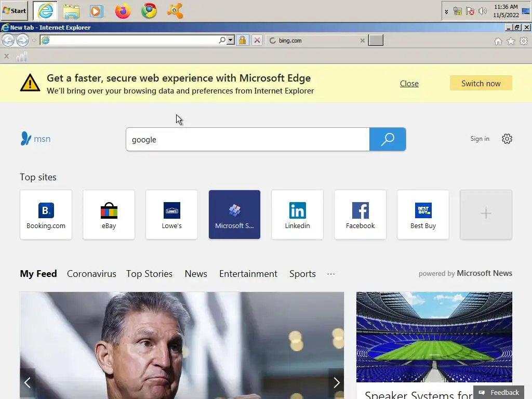The height and width of the screenshot is (399, 532).
Task: Click the address bar search magnifier
Action: (222, 41)
